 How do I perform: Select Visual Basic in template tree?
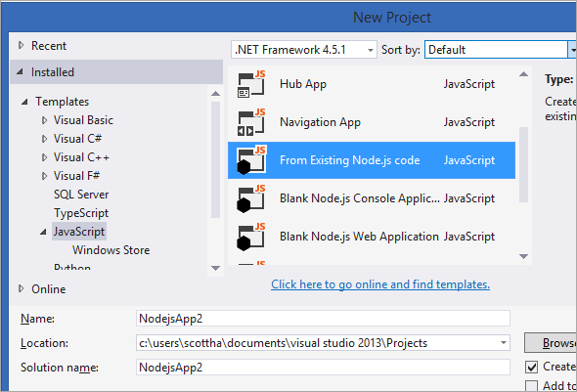83,120
